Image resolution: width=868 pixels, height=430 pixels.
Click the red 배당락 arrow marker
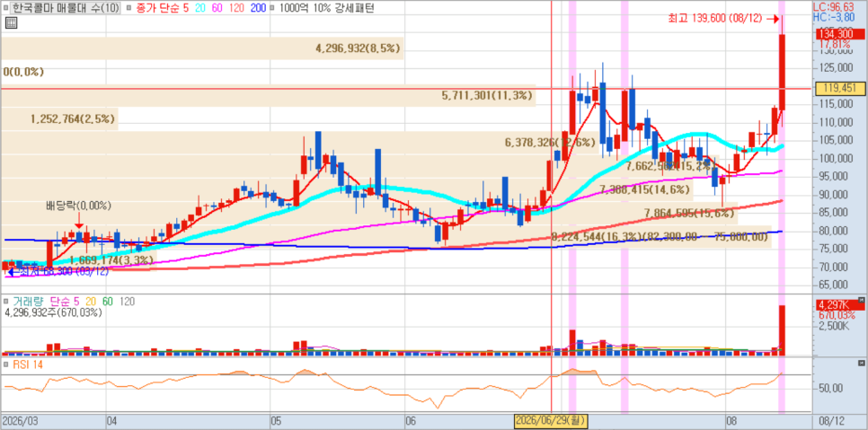[x=78, y=221]
